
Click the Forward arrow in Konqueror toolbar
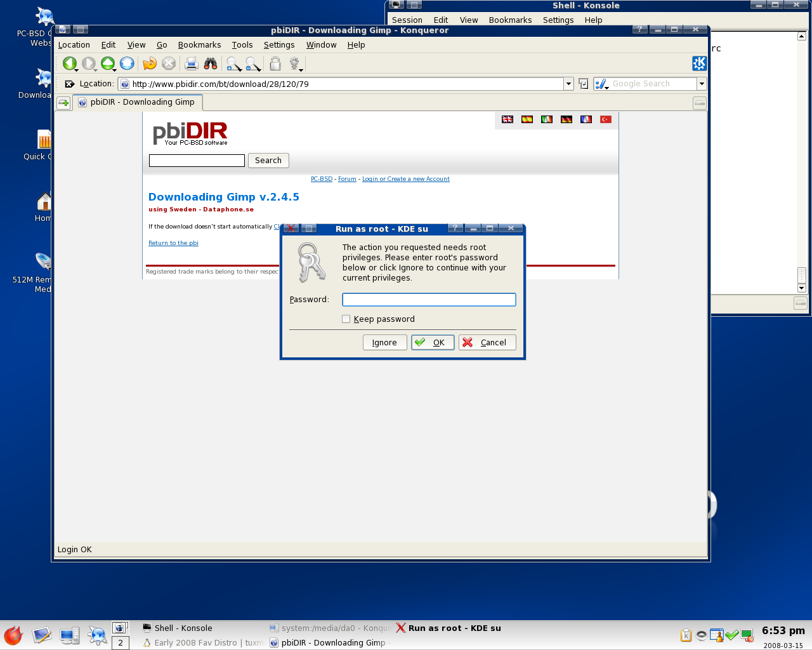click(89, 63)
